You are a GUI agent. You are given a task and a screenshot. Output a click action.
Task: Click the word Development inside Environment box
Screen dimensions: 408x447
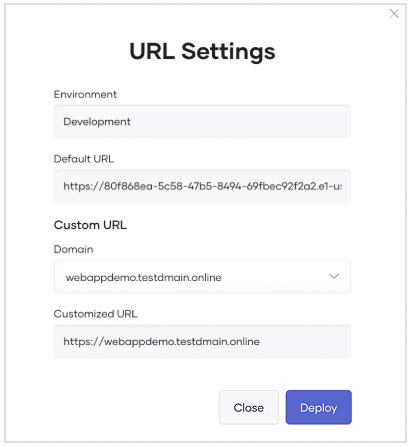tap(97, 122)
